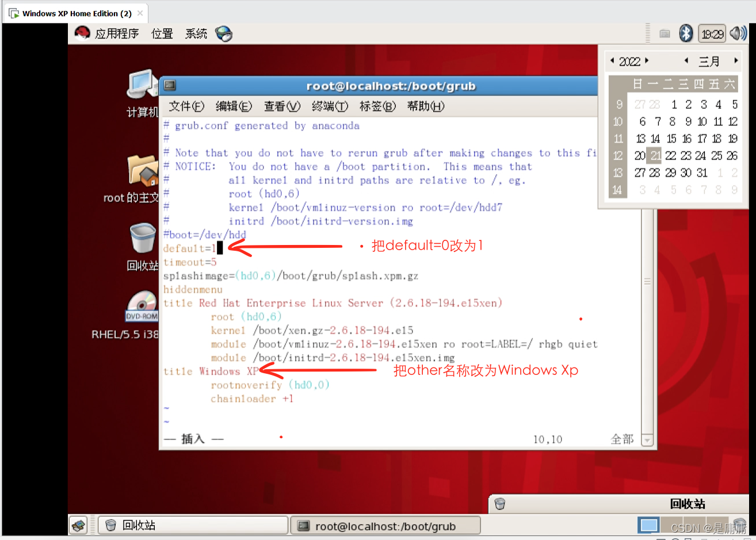Image resolution: width=756 pixels, height=540 pixels.
Task: Click the rootnoverify (hd0,0) line
Action: point(270,385)
